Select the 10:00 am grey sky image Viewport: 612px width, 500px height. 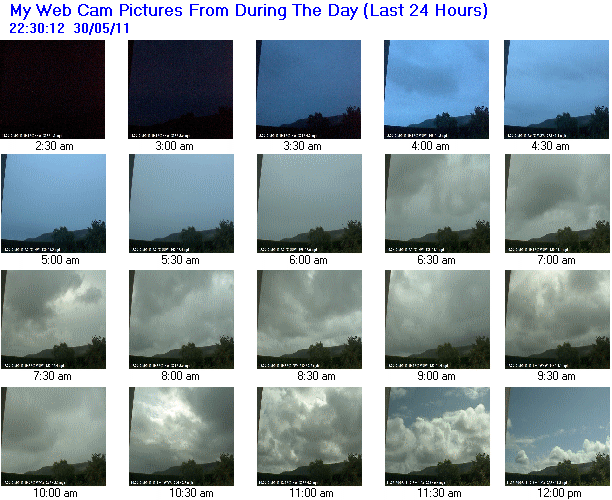pos(53,436)
